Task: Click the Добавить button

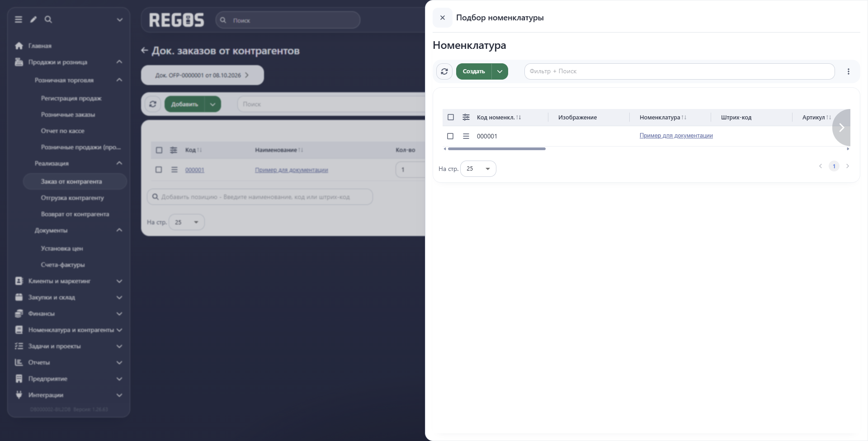Action: click(184, 104)
